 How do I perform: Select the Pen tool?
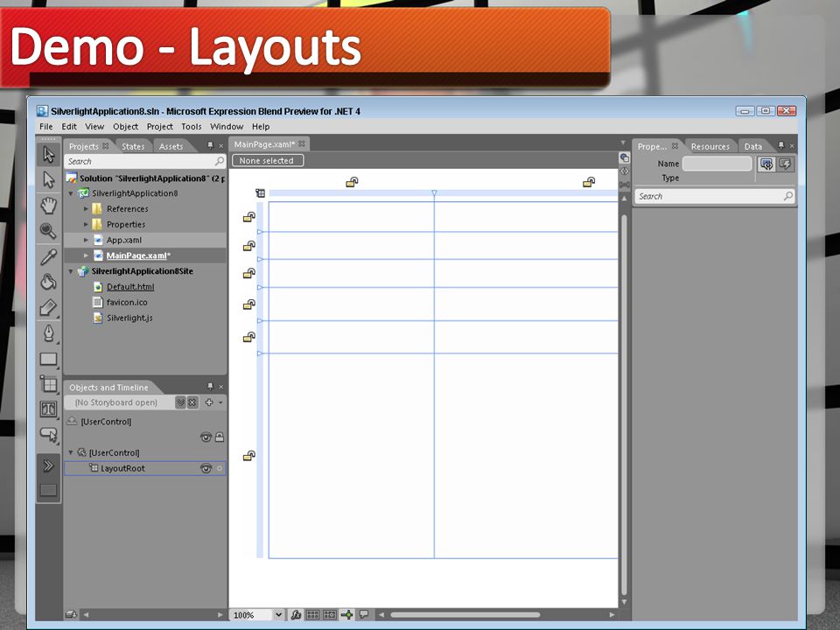click(x=49, y=333)
